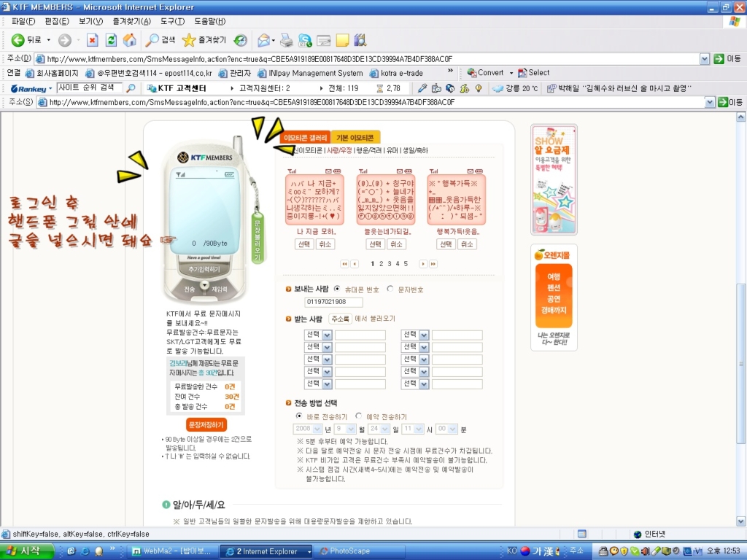Go to the previous emoticon page arrow
The width and height of the screenshot is (747, 560).
pyautogui.click(x=355, y=264)
